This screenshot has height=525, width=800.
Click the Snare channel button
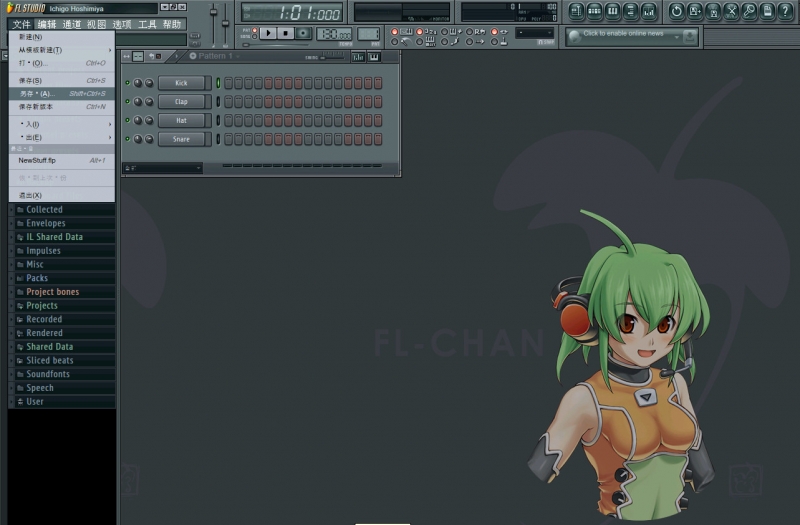(x=182, y=139)
